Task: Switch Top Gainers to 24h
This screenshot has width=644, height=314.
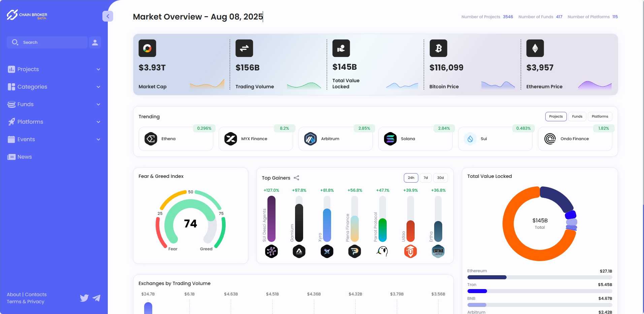Action: pyautogui.click(x=411, y=178)
